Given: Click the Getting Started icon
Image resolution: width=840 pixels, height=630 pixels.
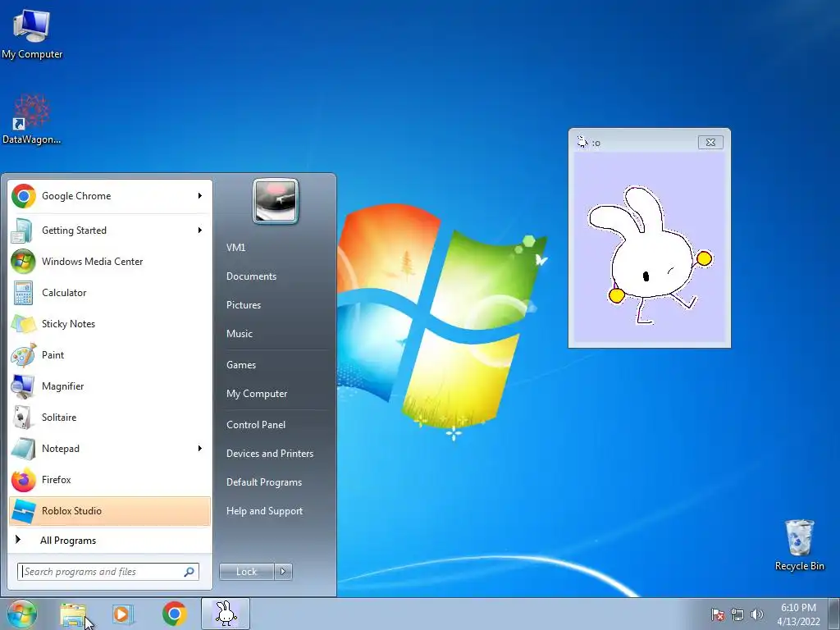Looking at the screenshot, I should pyautogui.click(x=24, y=231).
